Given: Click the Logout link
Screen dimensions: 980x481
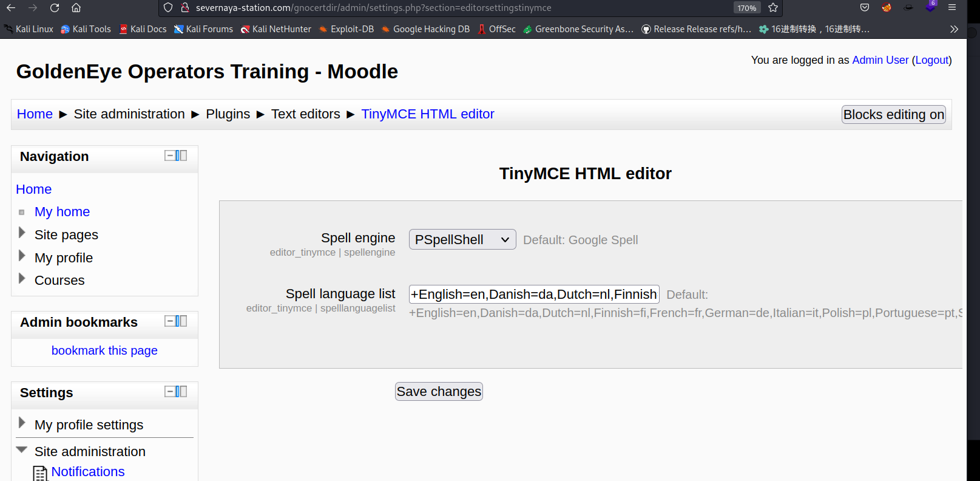Looking at the screenshot, I should click(x=932, y=60).
